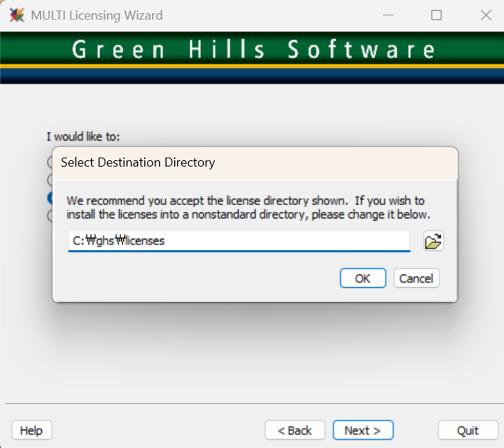Click the 'I would like to:' label
The image size is (504, 448).
(x=83, y=137)
